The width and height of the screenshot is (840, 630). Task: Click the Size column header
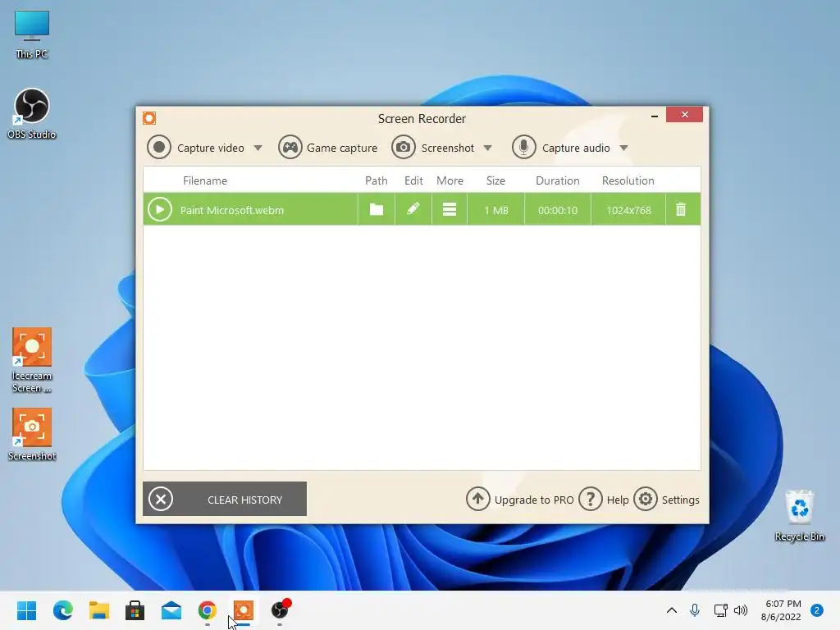[496, 180]
